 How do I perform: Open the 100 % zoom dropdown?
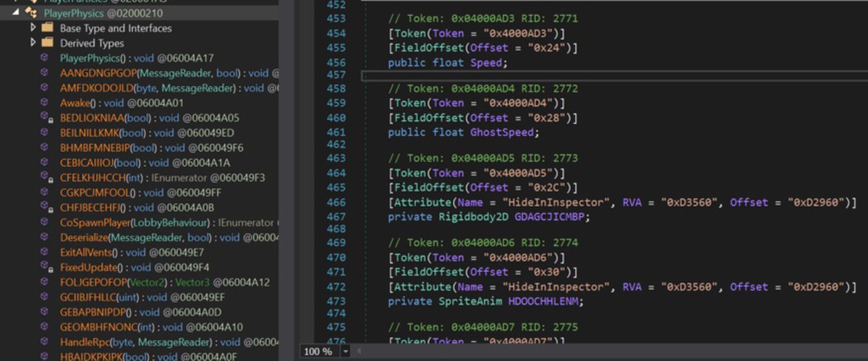(x=345, y=352)
